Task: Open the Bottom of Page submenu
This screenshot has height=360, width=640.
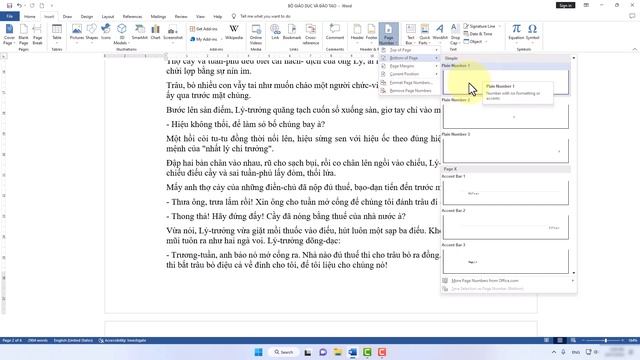Action: click(x=409, y=58)
